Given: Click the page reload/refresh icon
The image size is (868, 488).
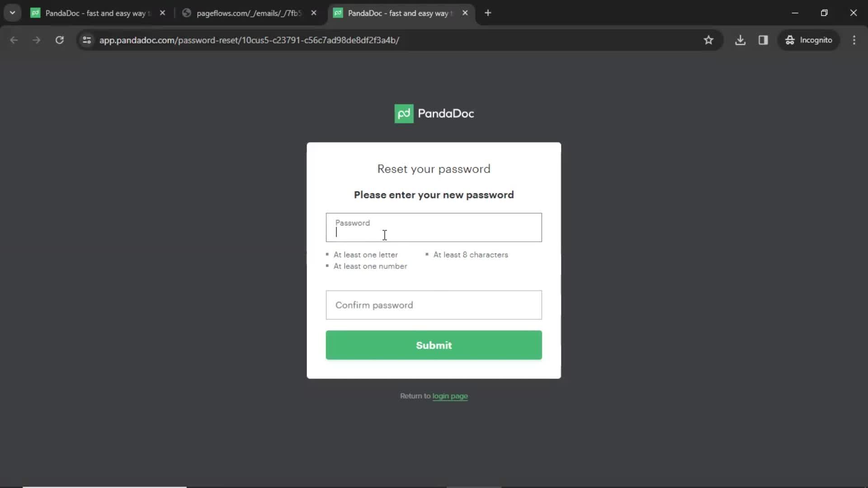Looking at the screenshot, I should [60, 40].
